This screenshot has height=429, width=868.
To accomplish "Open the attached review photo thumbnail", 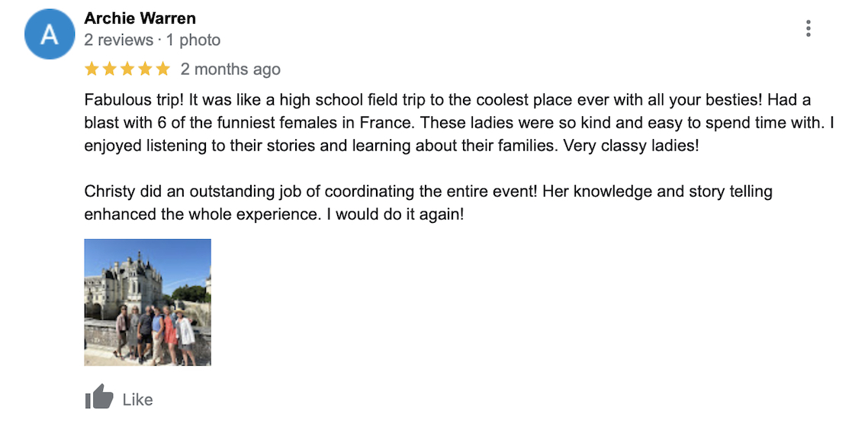I will point(148,302).
